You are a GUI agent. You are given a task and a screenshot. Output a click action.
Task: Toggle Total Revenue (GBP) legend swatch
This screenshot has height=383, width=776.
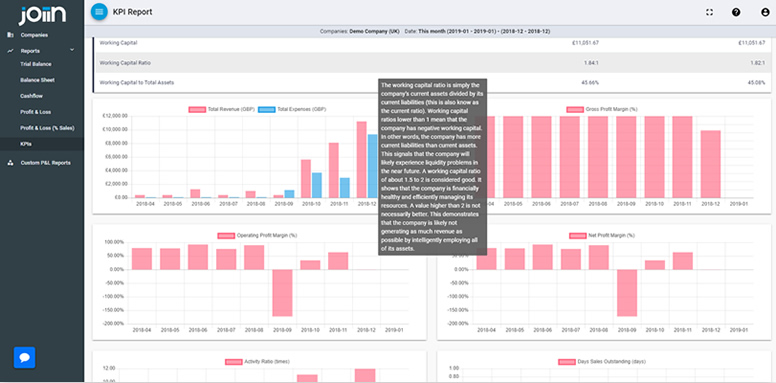click(197, 109)
